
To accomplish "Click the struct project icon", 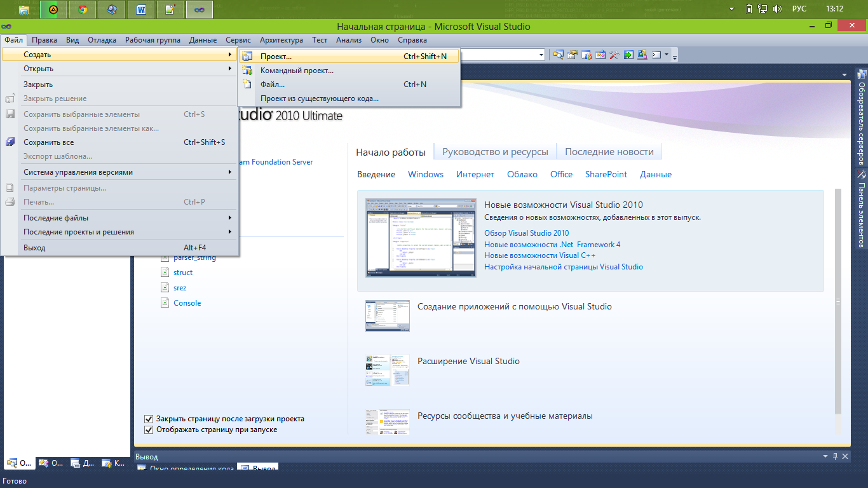I will pos(165,273).
